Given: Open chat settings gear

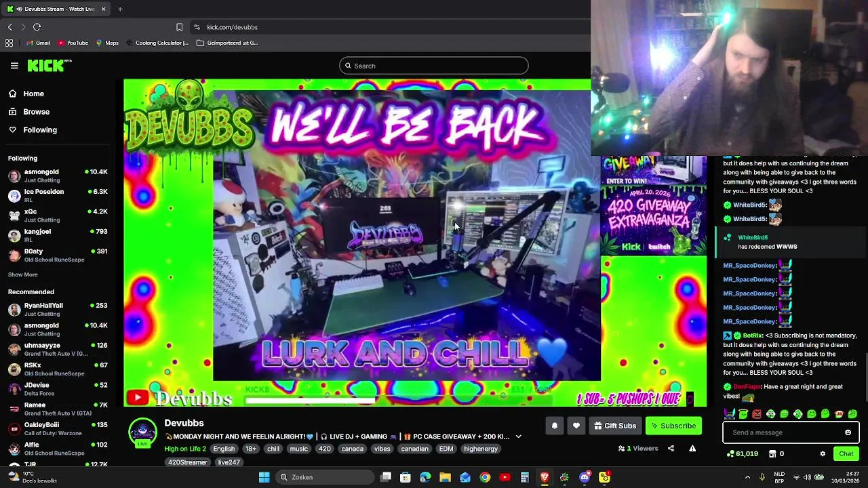Looking at the screenshot, I should [x=823, y=453].
